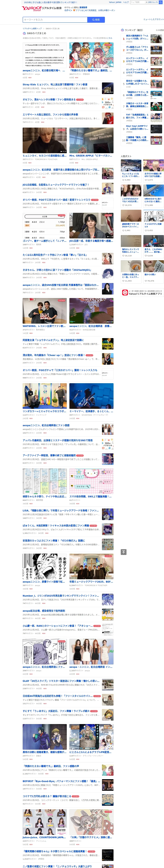Screen dimensions: 164x868
Task: Open the リンガガラー ミャクミャクのコラボ thumbnail
Action: (x=45, y=396)
